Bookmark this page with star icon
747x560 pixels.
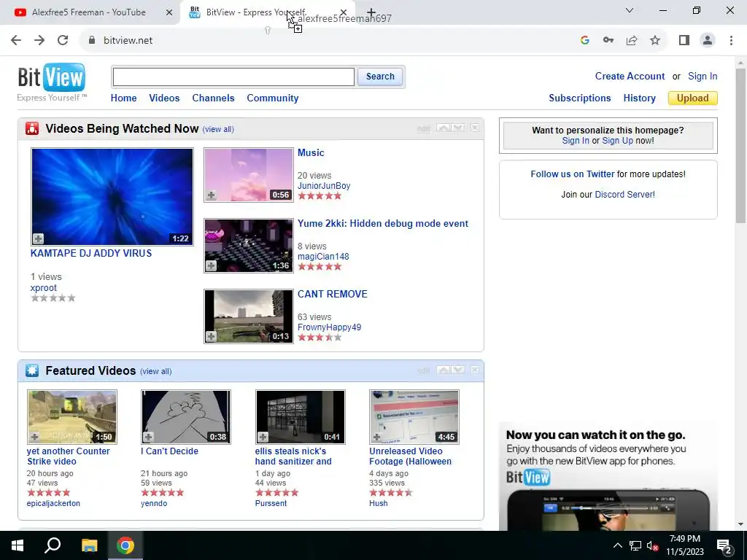click(x=655, y=41)
